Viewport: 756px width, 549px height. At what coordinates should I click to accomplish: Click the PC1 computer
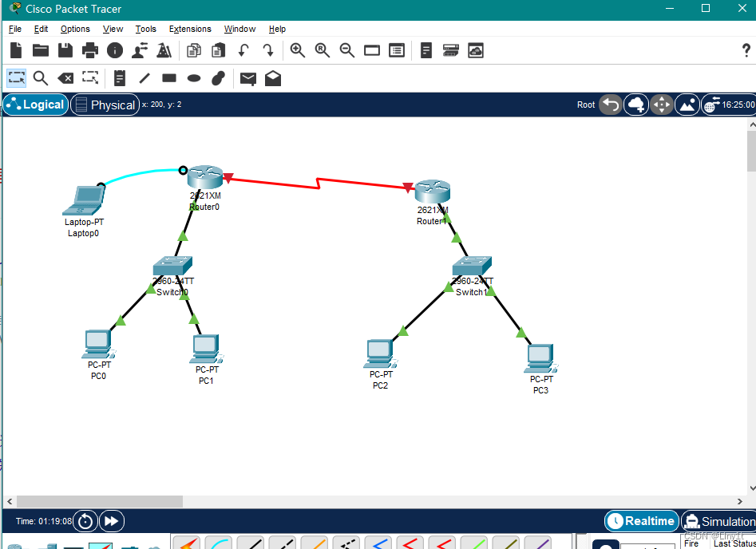206,349
